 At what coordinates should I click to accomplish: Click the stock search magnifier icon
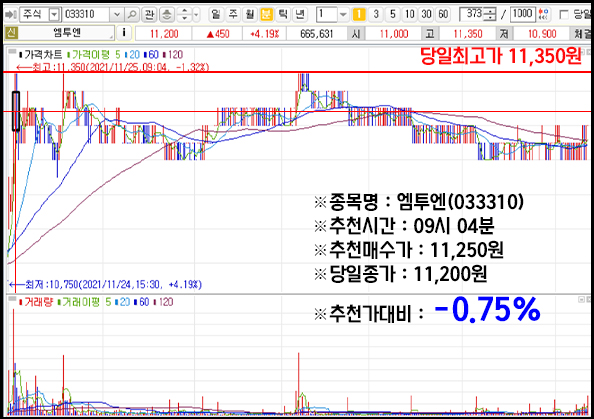(x=132, y=15)
